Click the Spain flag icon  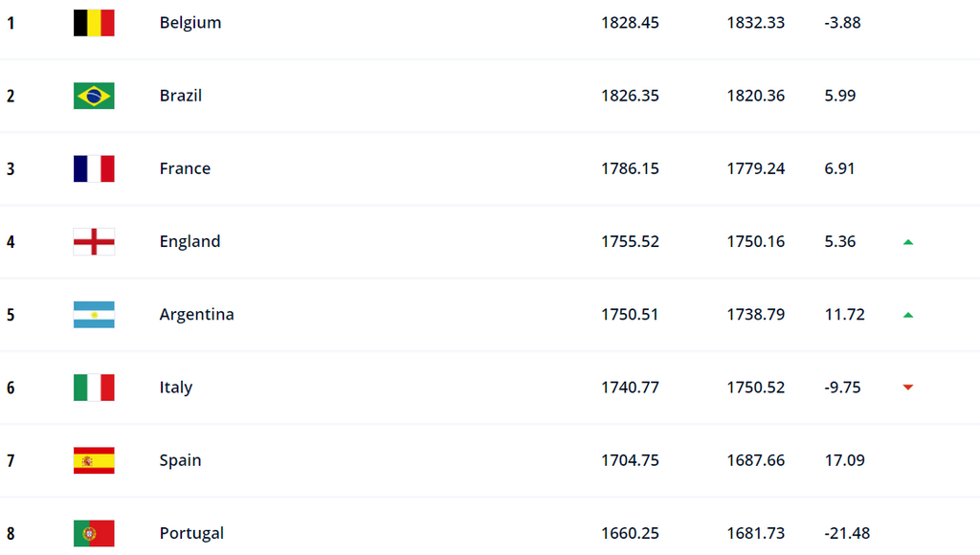point(94,460)
